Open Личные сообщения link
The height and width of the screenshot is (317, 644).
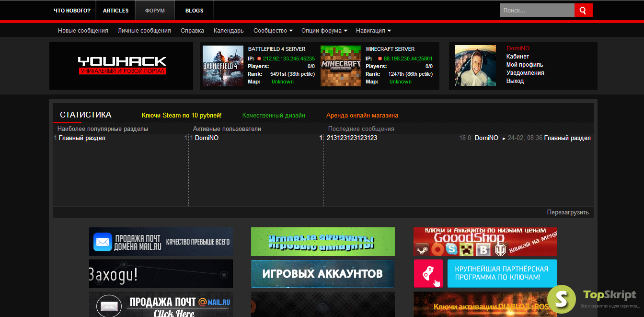click(x=144, y=31)
